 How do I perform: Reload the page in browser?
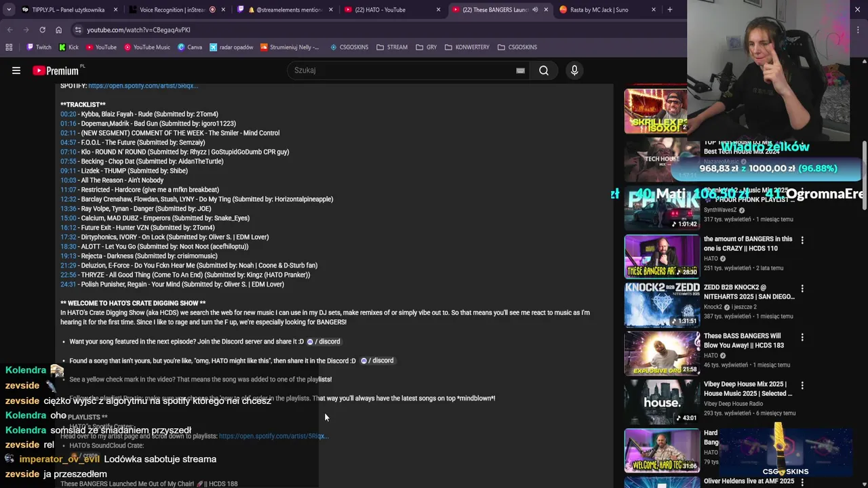[x=42, y=30]
